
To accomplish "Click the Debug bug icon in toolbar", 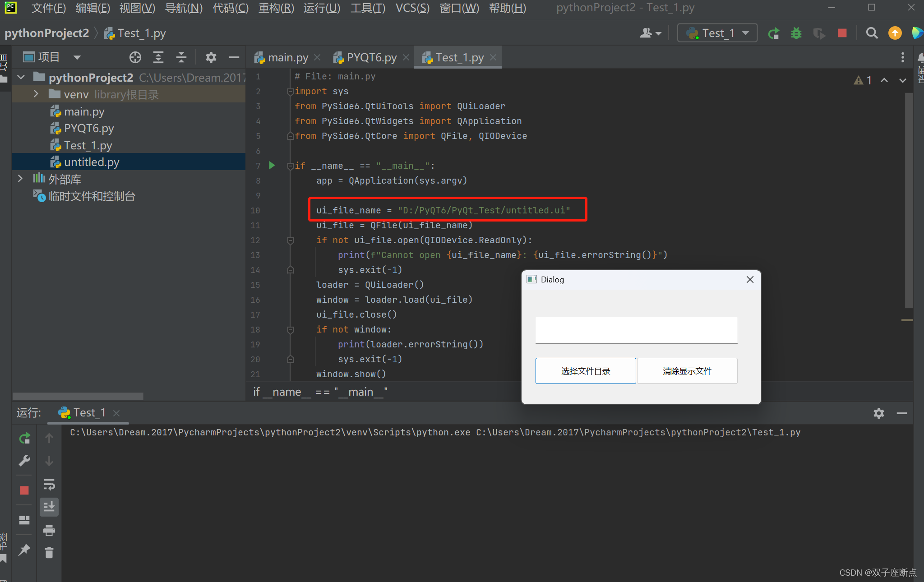I will [796, 33].
